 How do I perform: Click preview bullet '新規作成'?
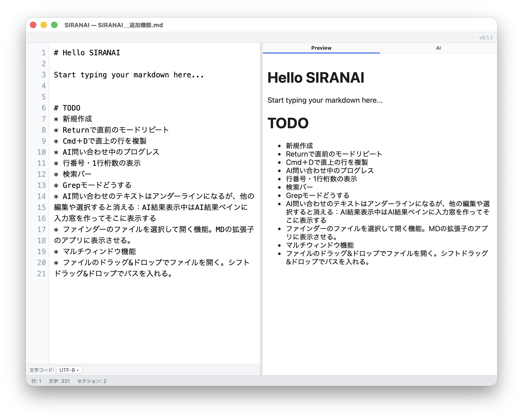299,146
